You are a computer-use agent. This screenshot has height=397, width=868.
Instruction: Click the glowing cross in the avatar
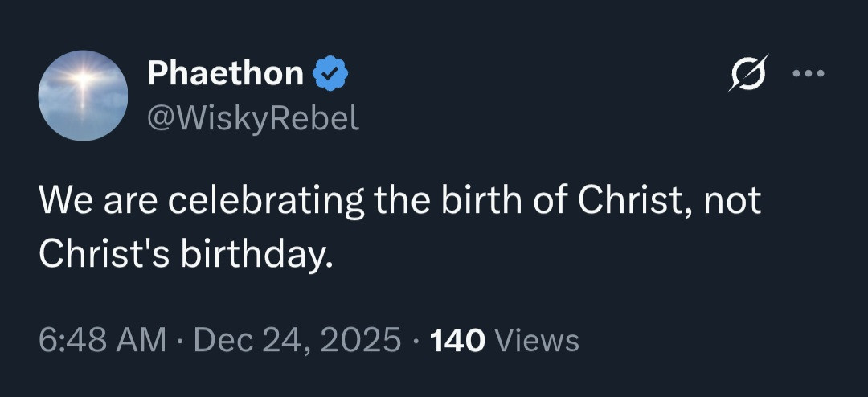tap(82, 80)
